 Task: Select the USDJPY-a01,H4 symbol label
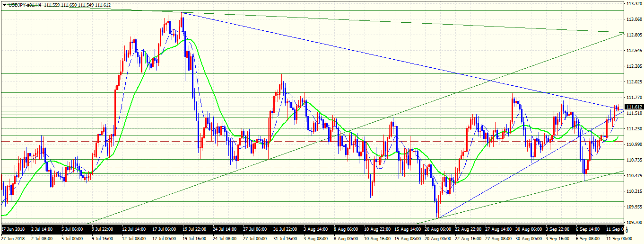[x=25, y=4]
